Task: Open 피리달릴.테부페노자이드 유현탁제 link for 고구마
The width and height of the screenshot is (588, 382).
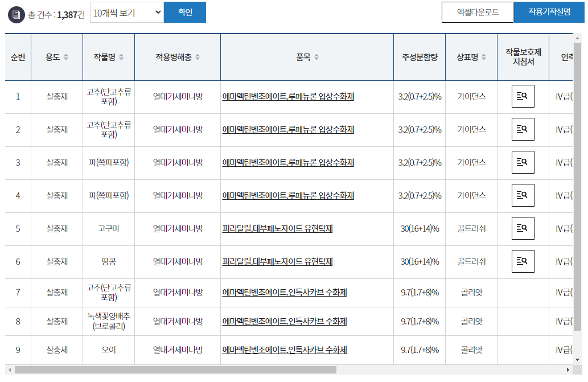Action: tap(277, 229)
